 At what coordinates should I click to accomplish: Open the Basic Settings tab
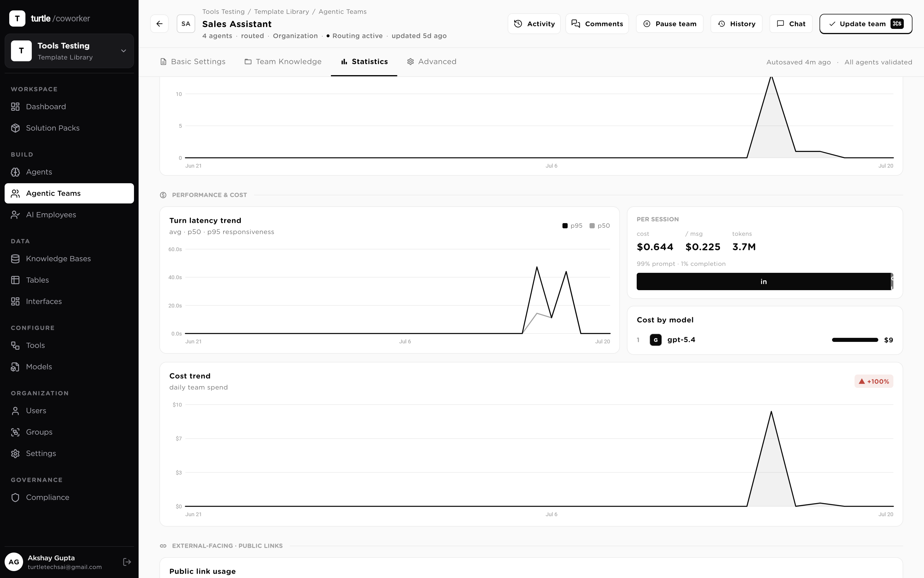[x=193, y=62]
